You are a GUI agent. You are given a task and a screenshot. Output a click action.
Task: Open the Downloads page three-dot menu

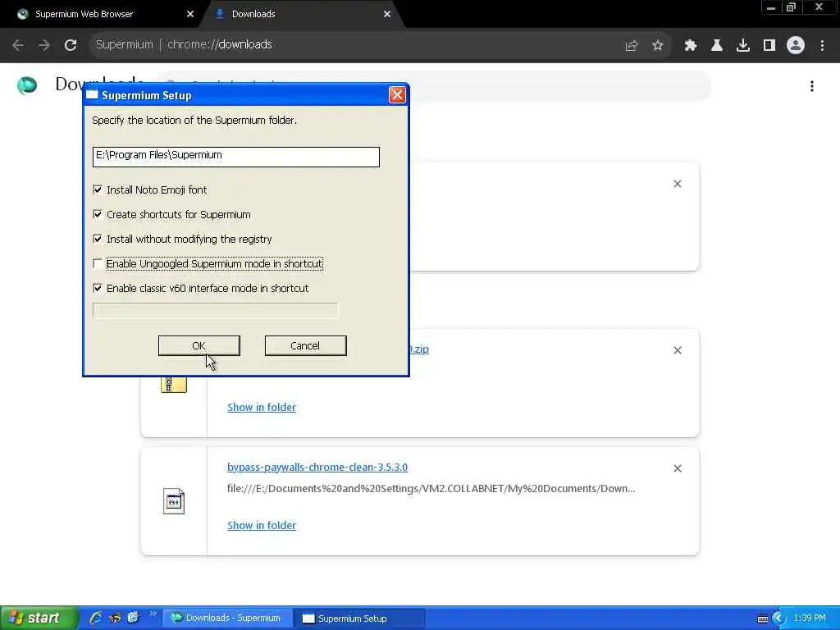(812, 86)
